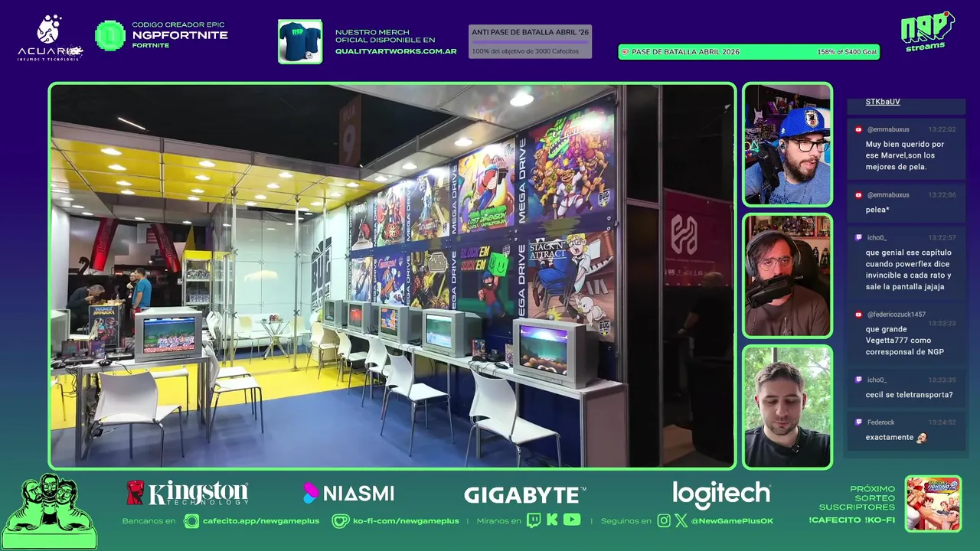Click the message "pelea*"
This screenshot has width=980, height=551.
[877, 210]
